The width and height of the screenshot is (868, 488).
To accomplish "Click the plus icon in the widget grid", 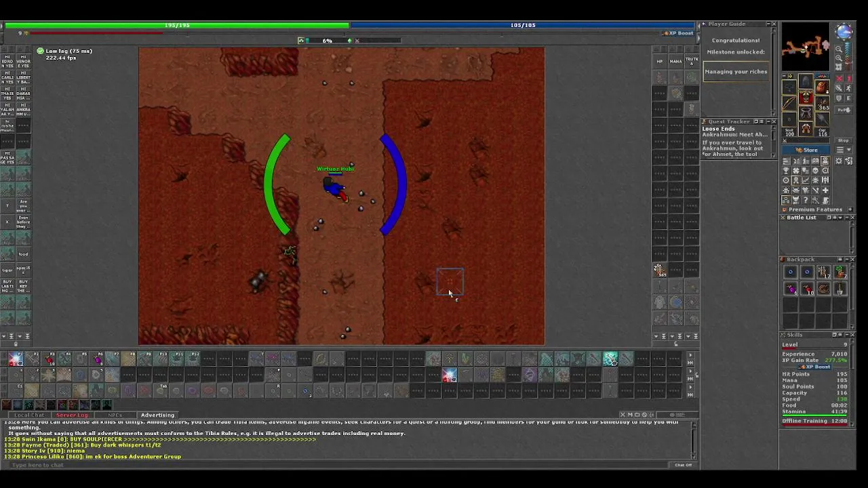I will [x=825, y=190].
